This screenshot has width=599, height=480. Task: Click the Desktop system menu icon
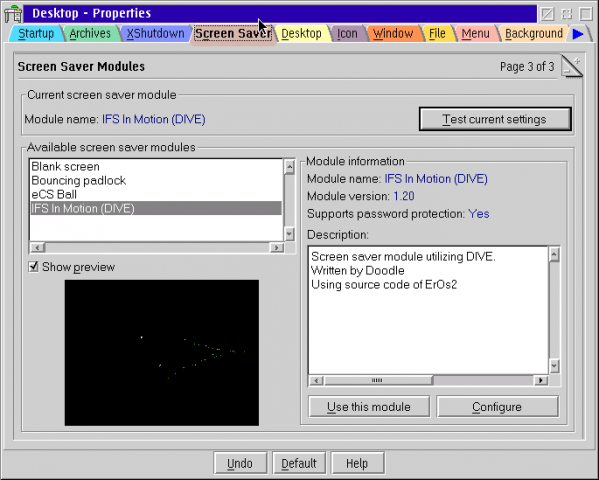coord(13,14)
